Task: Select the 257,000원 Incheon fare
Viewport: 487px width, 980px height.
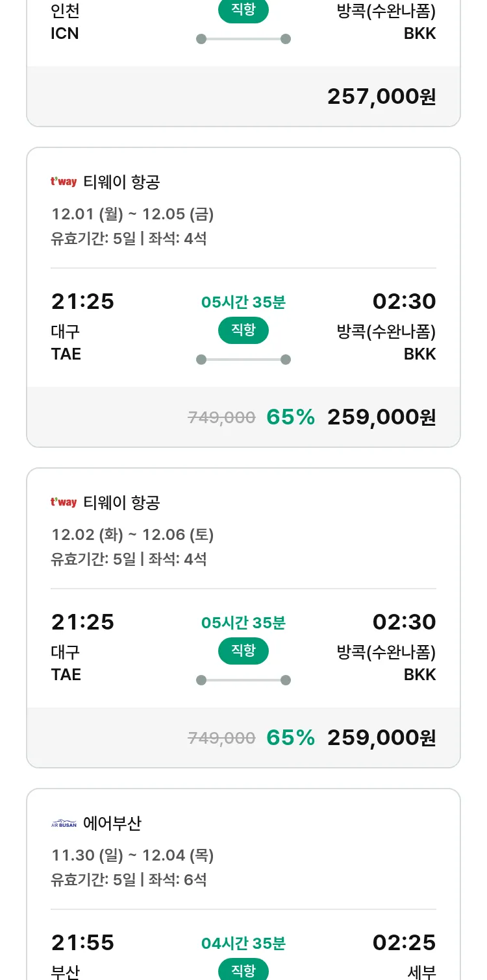Action: (381, 97)
